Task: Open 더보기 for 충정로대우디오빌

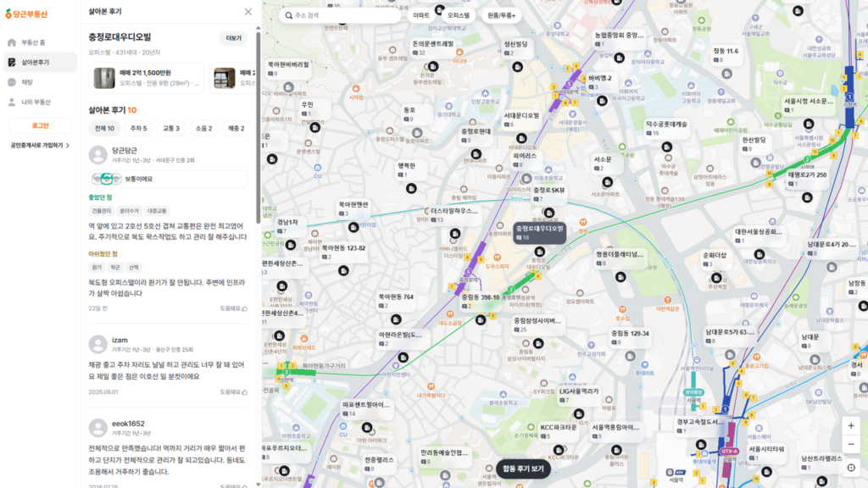Action: click(x=234, y=38)
